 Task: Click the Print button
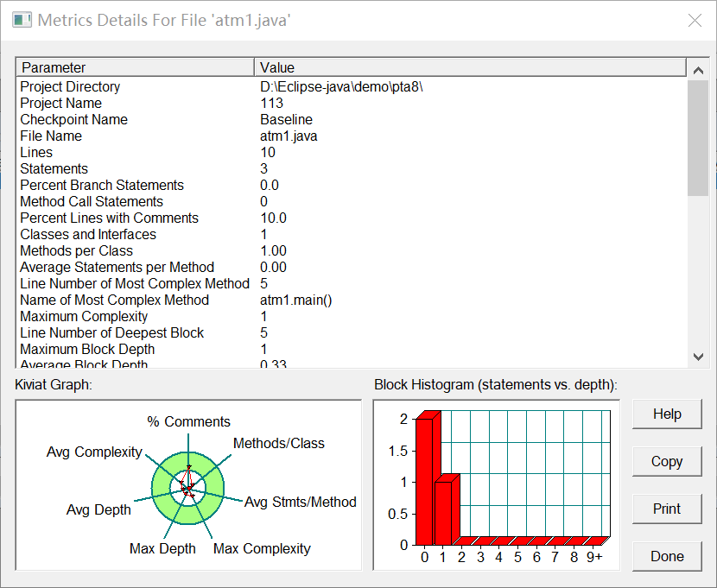pyautogui.click(x=667, y=509)
